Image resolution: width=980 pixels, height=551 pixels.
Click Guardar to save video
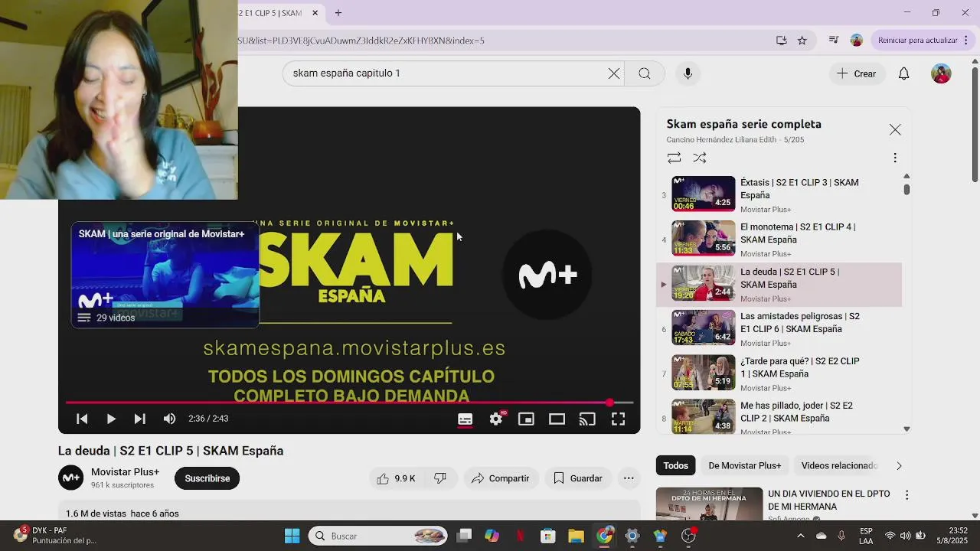point(578,478)
